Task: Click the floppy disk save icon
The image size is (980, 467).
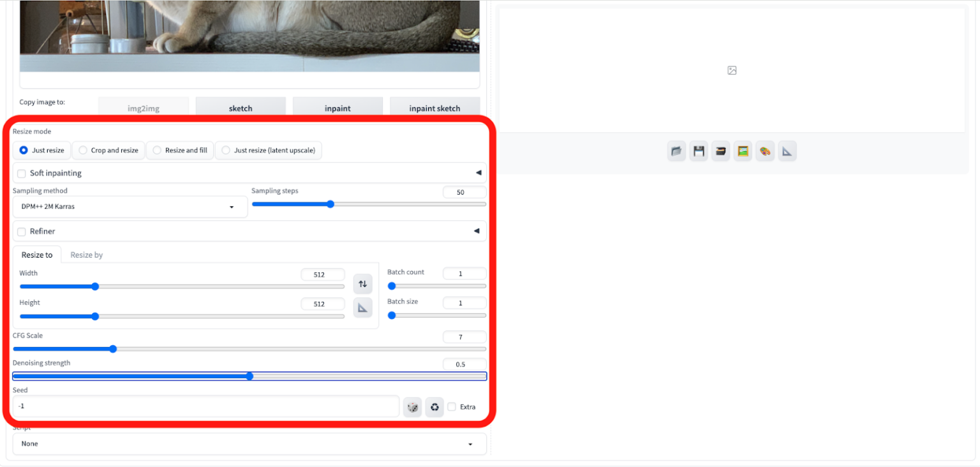Action: (x=699, y=151)
